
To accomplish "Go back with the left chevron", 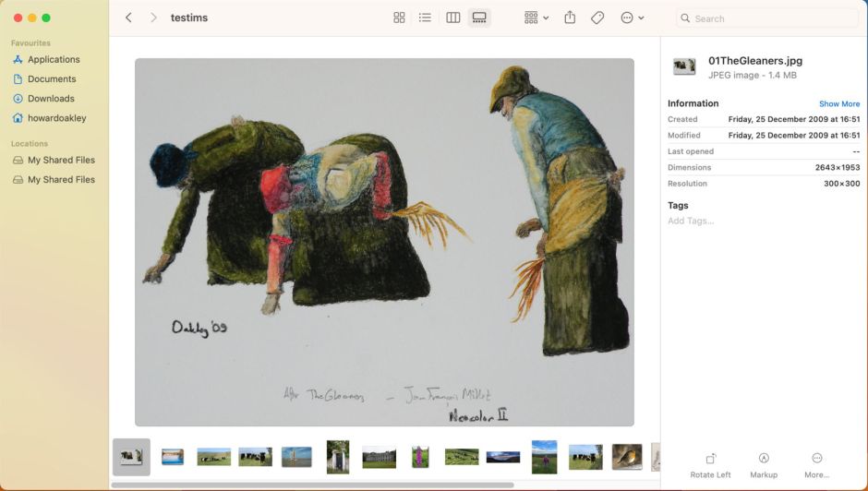I will pos(128,18).
